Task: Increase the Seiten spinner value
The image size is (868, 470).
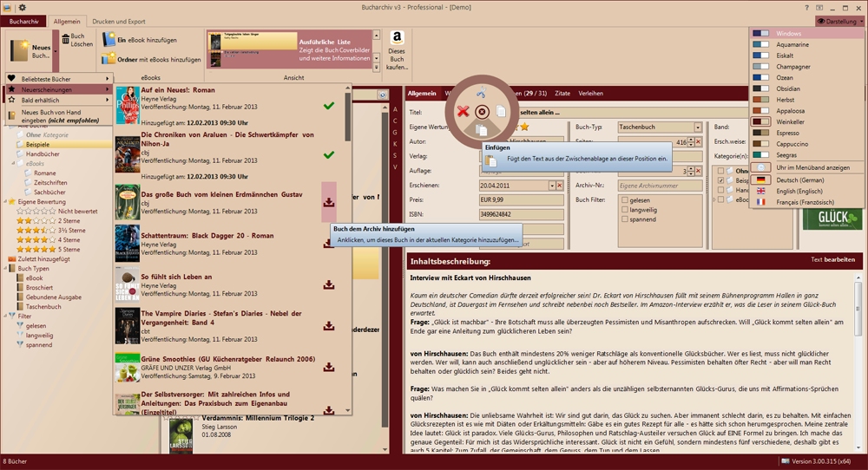Action: [690, 140]
